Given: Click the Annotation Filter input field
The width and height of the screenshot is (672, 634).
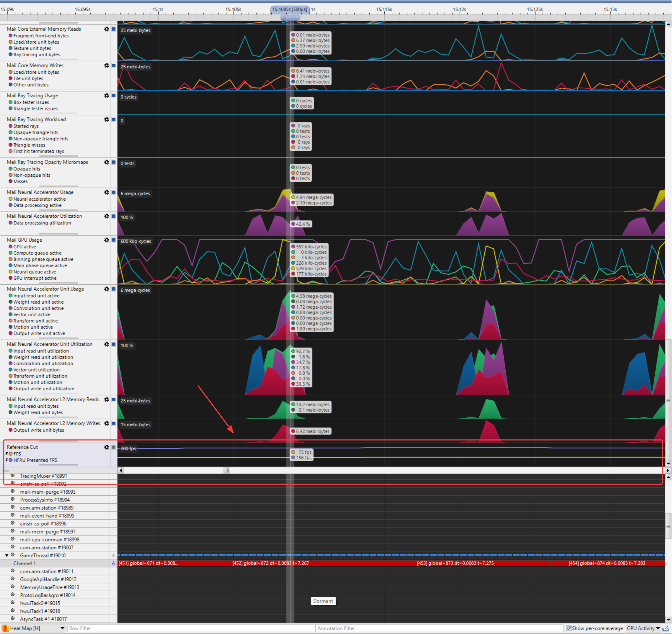Looking at the screenshot, I should 439,628.
